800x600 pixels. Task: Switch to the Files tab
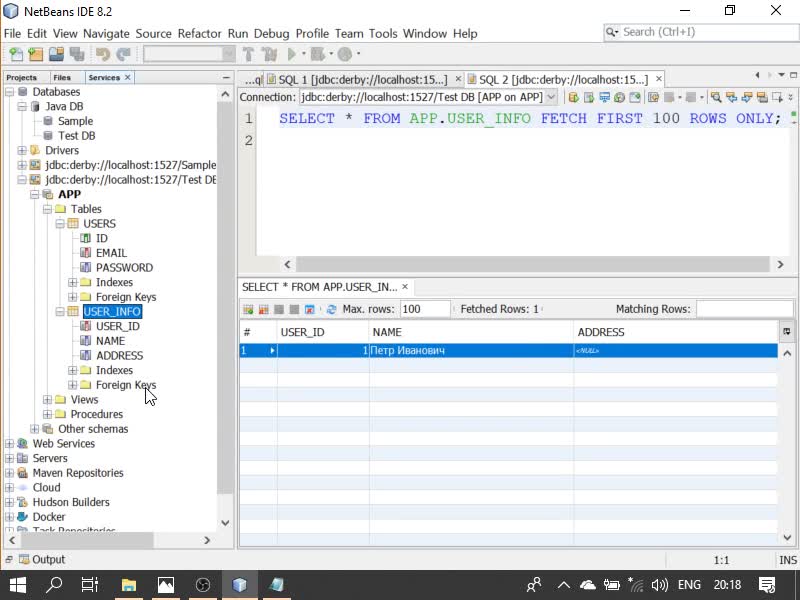point(62,78)
